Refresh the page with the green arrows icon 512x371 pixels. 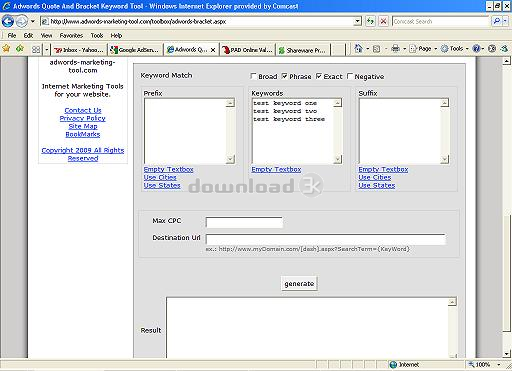click(x=370, y=22)
